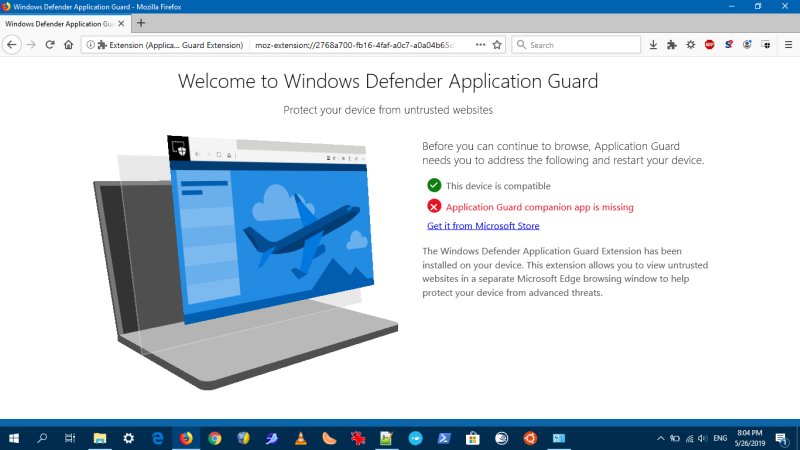Image resolution: width=800 pixels, height=450 pixels.
Task: Click the forward navigation arrow
Action: [x=31, y=45]
